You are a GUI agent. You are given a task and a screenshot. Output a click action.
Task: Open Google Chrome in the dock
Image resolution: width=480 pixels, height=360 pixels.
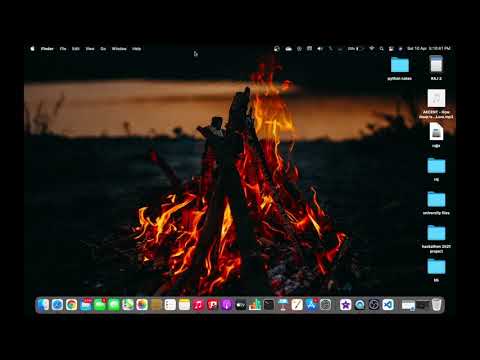(71, 305)
